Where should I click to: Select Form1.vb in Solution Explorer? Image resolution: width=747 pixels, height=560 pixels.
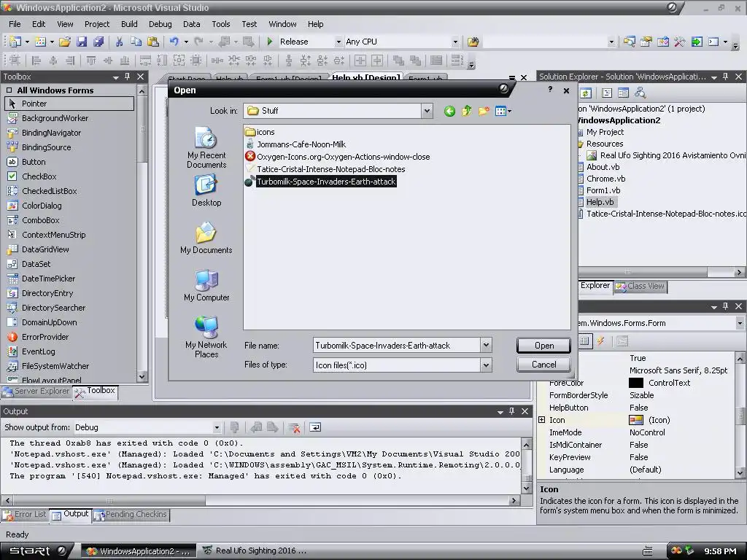click(x=603, y=190)
